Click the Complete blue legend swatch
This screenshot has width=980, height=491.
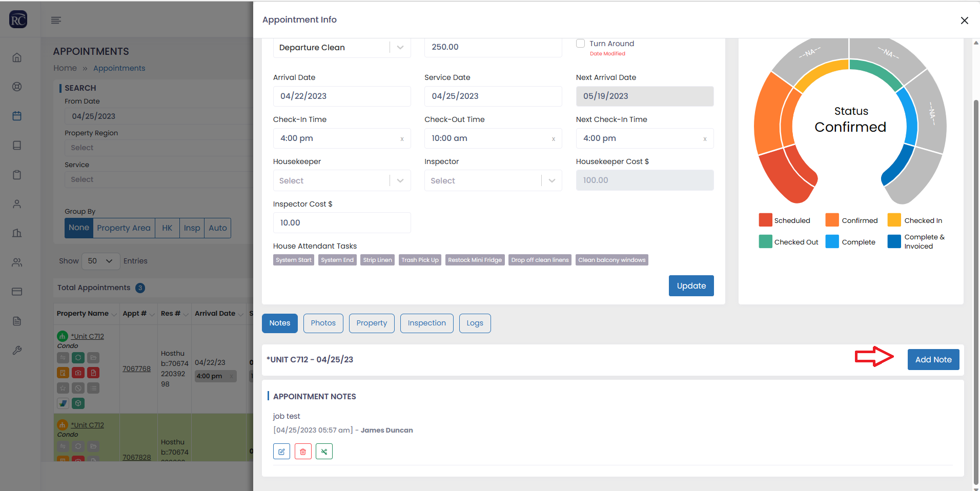[x=832, y=241]
